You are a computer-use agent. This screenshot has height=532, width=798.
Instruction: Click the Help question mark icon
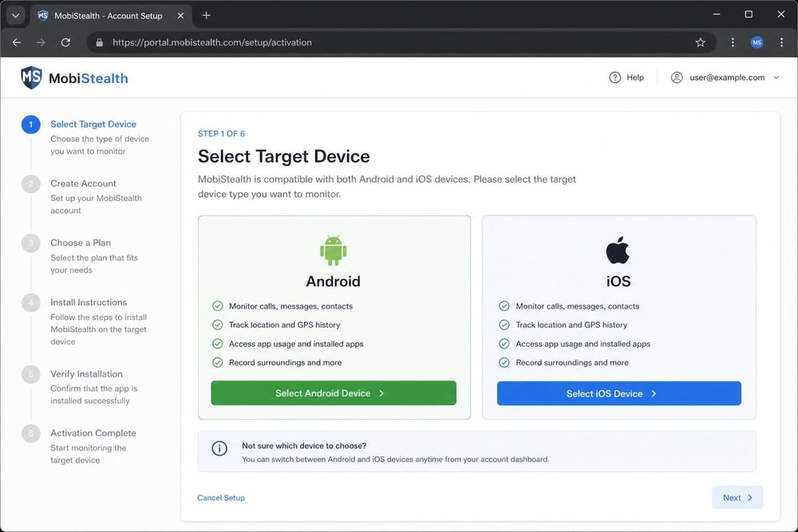(614, 77)
